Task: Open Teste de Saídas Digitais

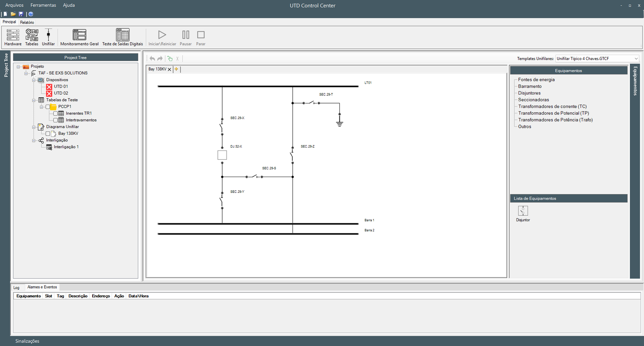Action: click(122, 37)
